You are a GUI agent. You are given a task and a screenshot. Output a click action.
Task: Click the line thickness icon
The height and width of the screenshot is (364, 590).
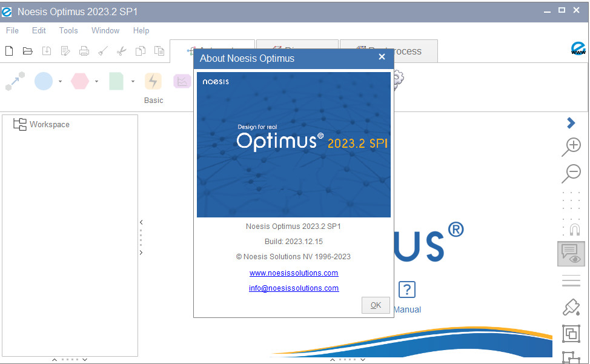[x=571, y=281]
